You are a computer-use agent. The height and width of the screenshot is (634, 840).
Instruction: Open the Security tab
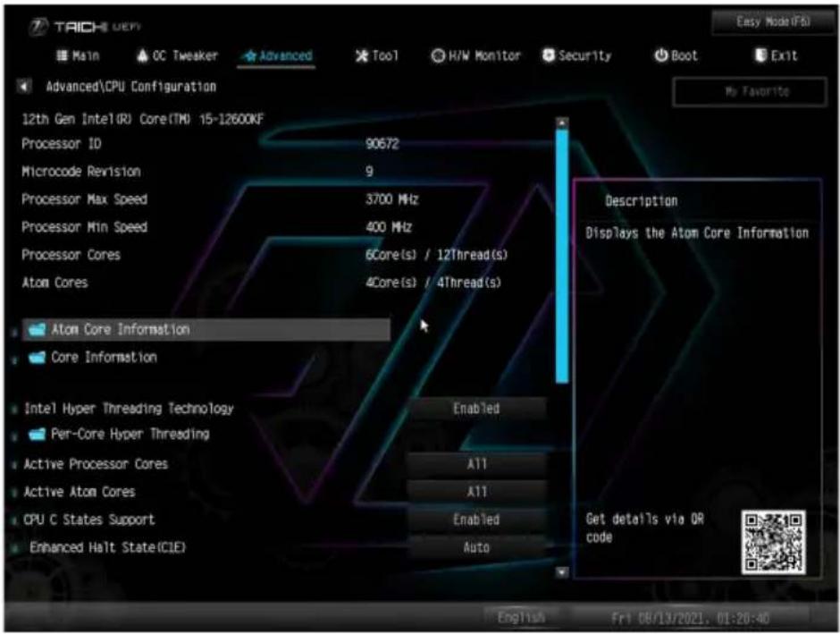(x=576, y=55)
